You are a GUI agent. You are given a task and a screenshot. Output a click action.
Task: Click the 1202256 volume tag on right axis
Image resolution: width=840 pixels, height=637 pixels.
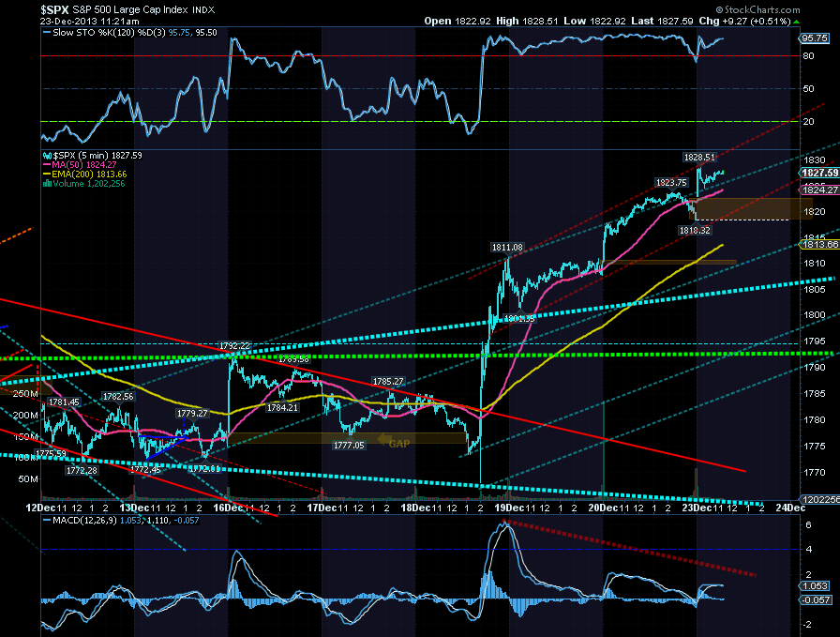820,499
